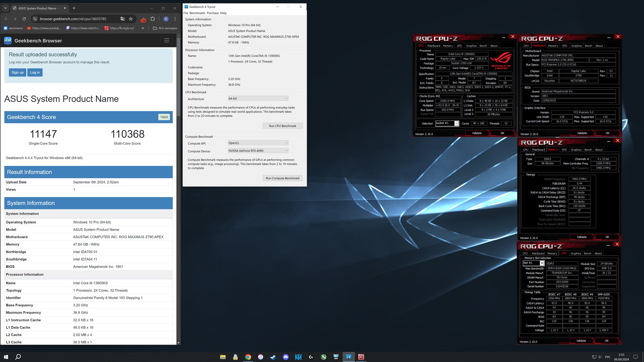Click Validate in the CPU-Z CPU window
644x362 pixels.
tap(477, 133)
